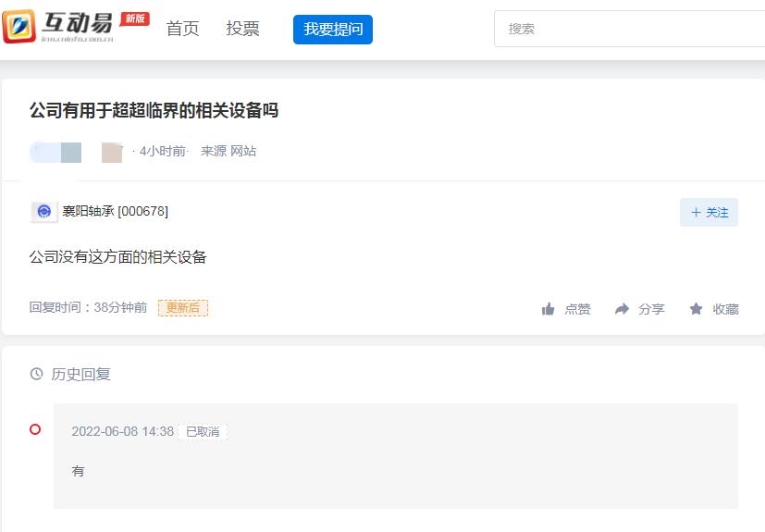
Task: Click the 已取消 status tag
Action: click(x=203, y=432)
